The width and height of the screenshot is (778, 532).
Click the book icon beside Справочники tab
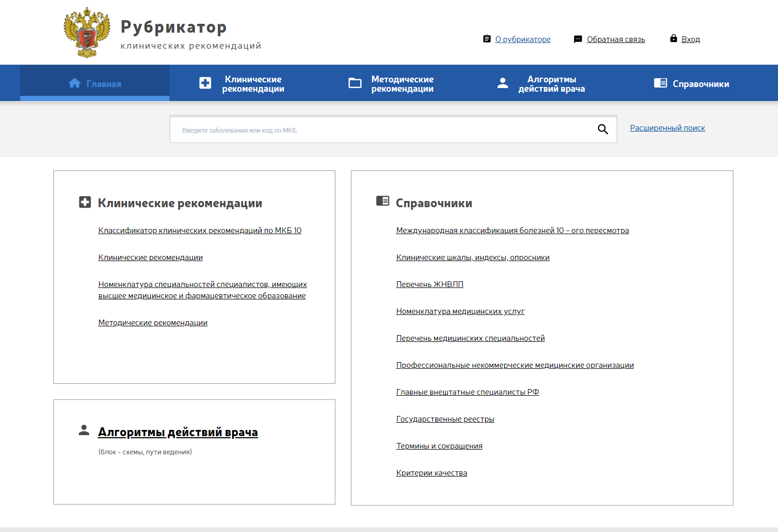point(660,83)
